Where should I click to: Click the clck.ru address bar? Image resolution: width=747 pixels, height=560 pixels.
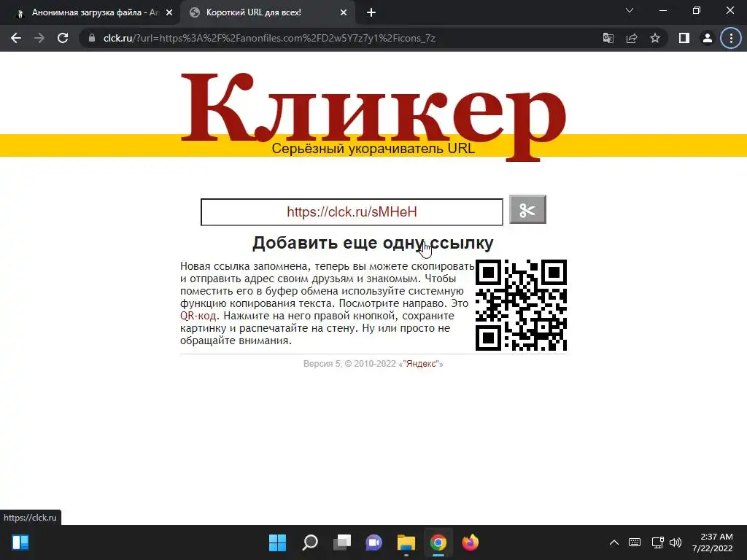click(x=269, y=38)
